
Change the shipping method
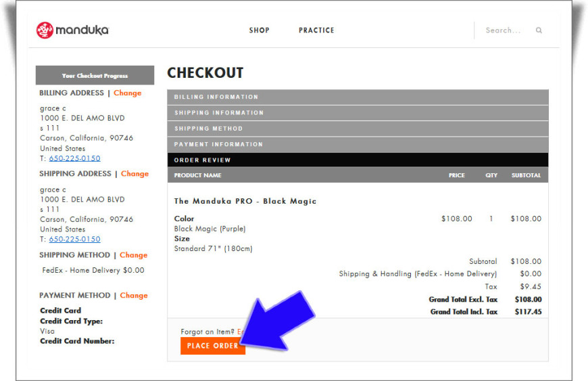click(134, 255)
